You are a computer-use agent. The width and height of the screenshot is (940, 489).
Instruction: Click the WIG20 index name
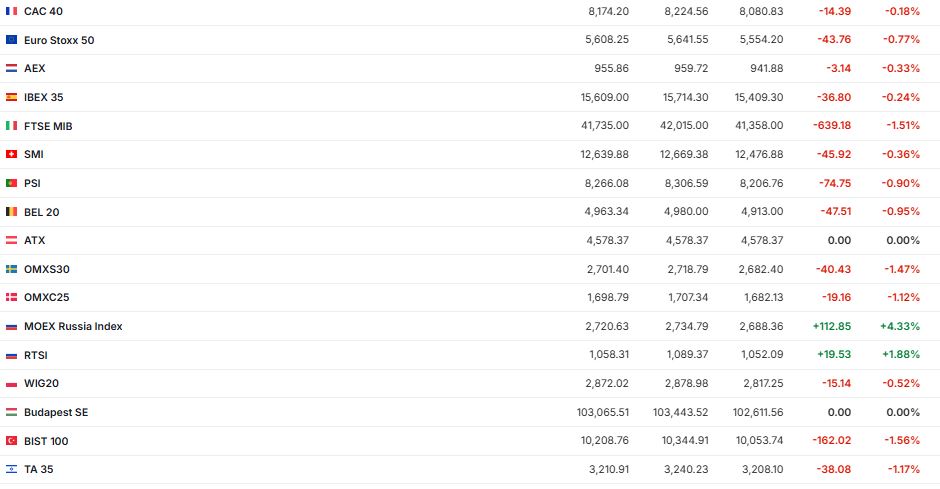[42, 383]
